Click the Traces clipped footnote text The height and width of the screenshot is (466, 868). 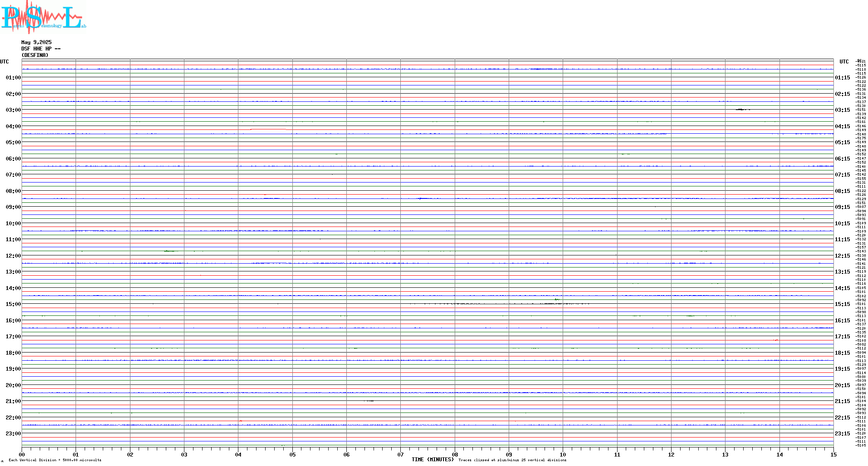pos(512,460)
